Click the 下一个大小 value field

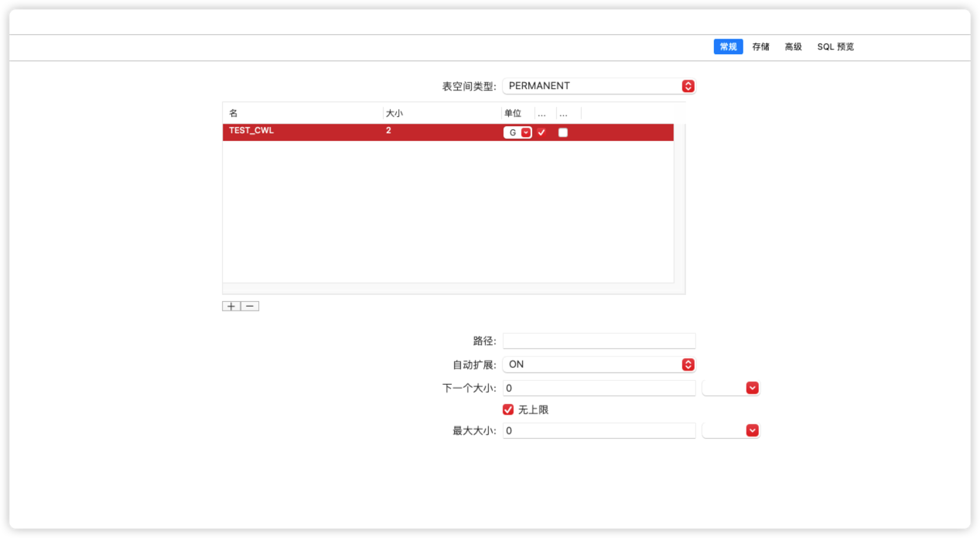[x=599, y=388]
